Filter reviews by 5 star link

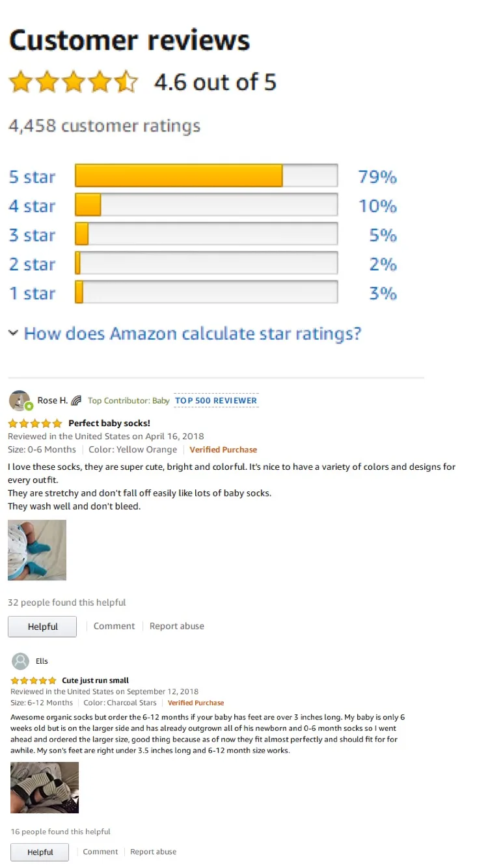click(32, 177)
